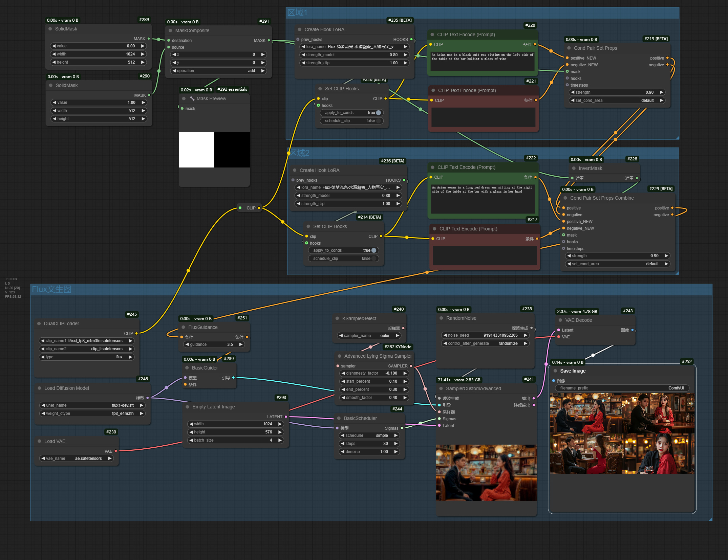Viewport: 728px width, 560px height.
Task: Click clip_name1 t5xxl_fp8_e4m3fn.safetensors widget
Action: click(x=86, y=341)
